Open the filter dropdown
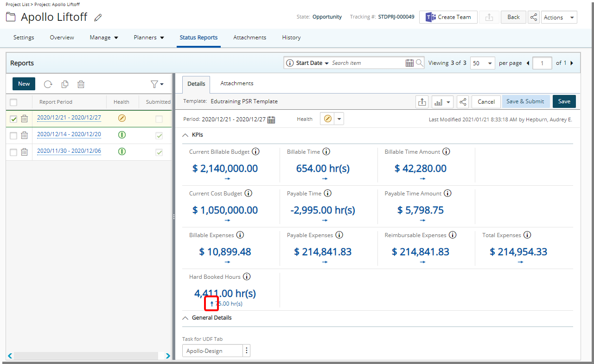The image size is (594, 364). tap(157, 84)
